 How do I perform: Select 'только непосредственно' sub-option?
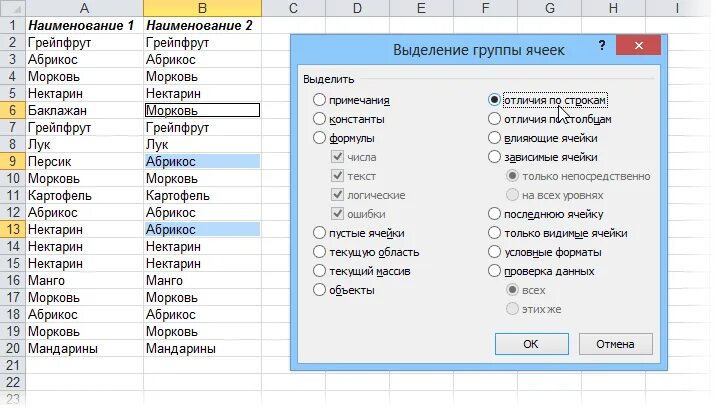pyautogui.click(x=512, y=175)
